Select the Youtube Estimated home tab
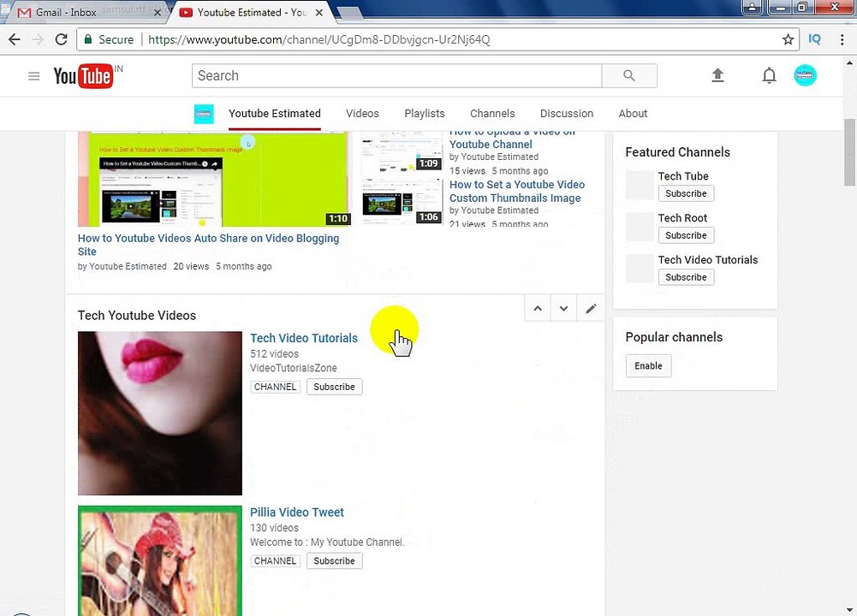The width and height of the screenshot is (857, 616). 274,114
